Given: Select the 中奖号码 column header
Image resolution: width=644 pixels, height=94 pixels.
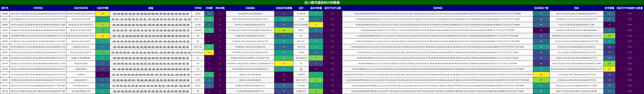Looking at the screenshot, I should 38,8.
